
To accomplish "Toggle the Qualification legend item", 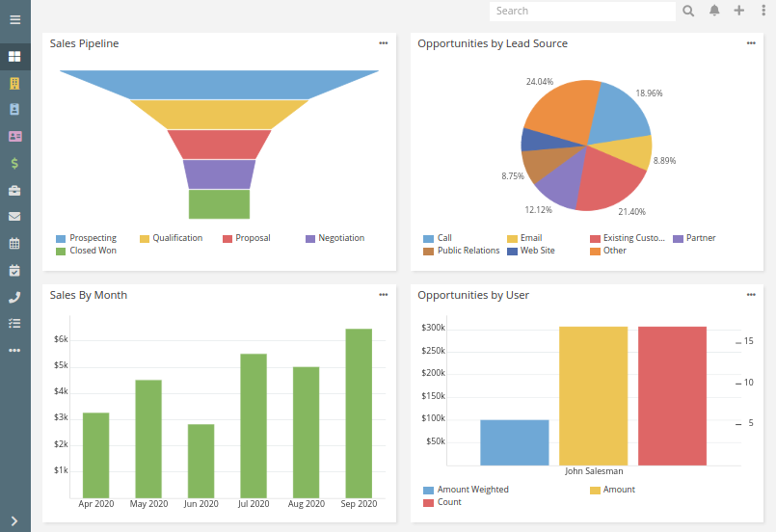I will [x=172, y=238].
